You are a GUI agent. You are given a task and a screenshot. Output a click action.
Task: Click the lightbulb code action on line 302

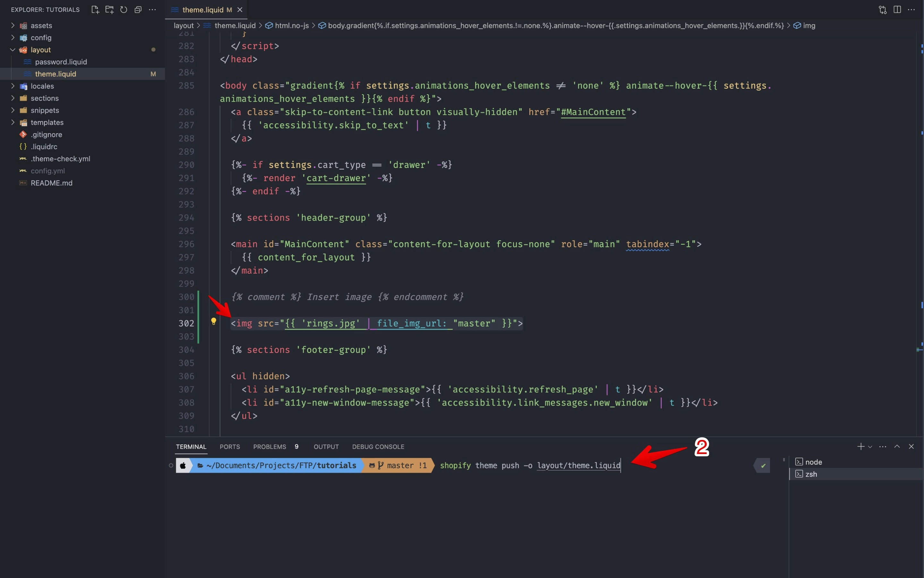coord(213,321)
